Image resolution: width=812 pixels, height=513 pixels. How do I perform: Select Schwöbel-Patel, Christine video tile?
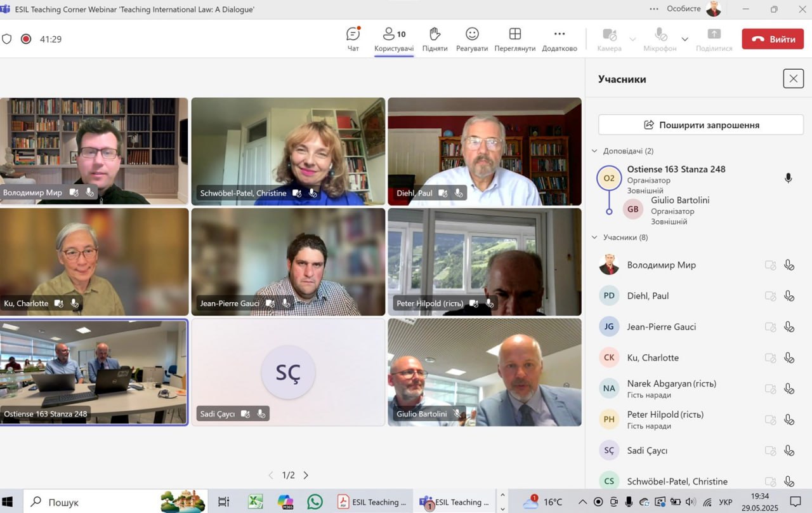pos(288,151)
